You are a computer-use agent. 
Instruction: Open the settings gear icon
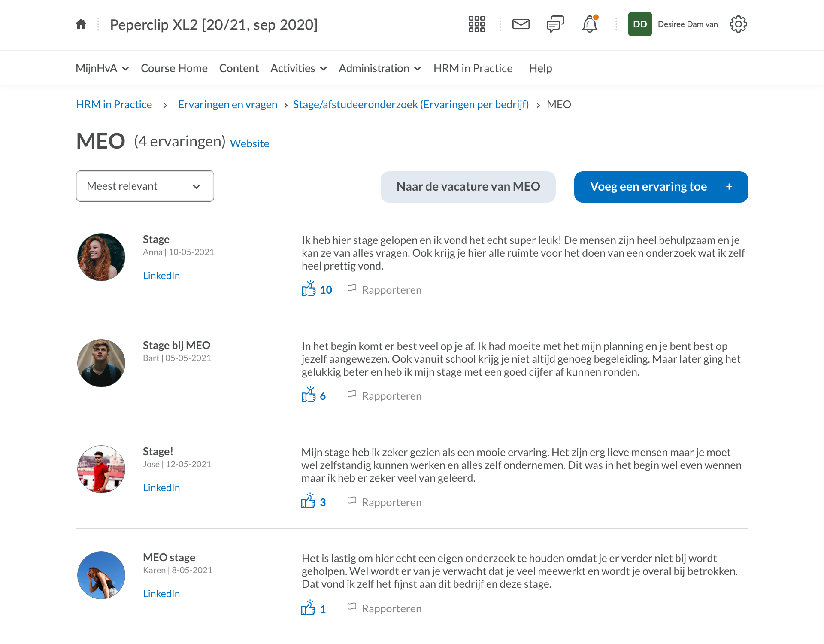tap(738, 24)
